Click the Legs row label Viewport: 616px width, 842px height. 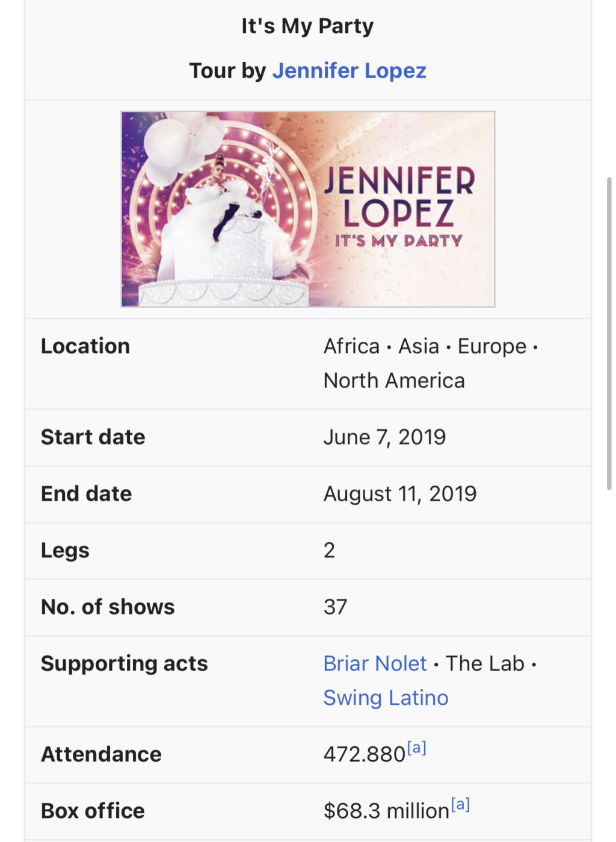point(65,550)
